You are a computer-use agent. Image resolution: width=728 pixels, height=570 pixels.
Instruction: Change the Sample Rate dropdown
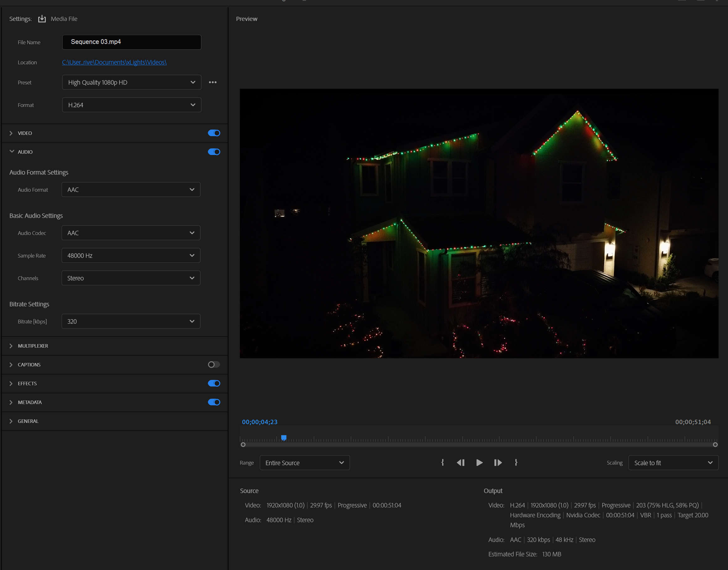(131, 255)
